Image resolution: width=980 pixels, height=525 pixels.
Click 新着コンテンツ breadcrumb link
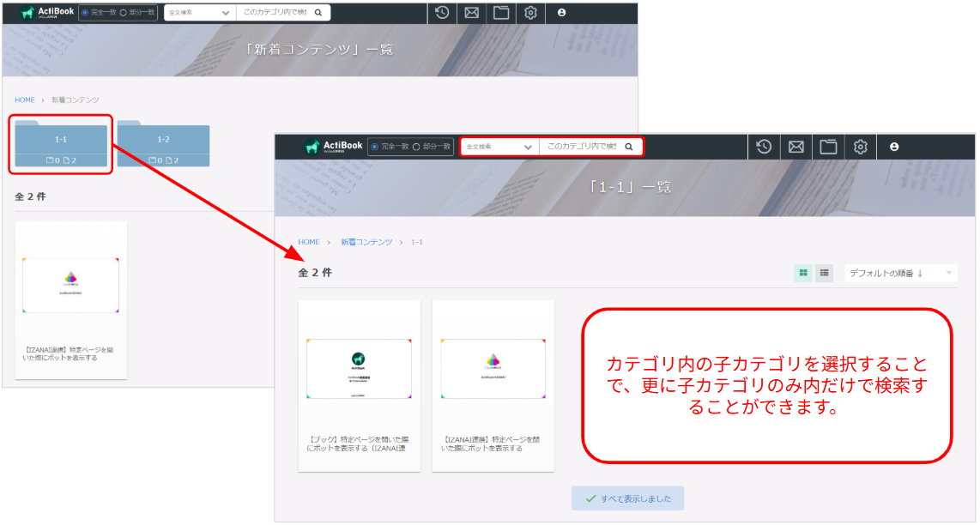point(366,242)
